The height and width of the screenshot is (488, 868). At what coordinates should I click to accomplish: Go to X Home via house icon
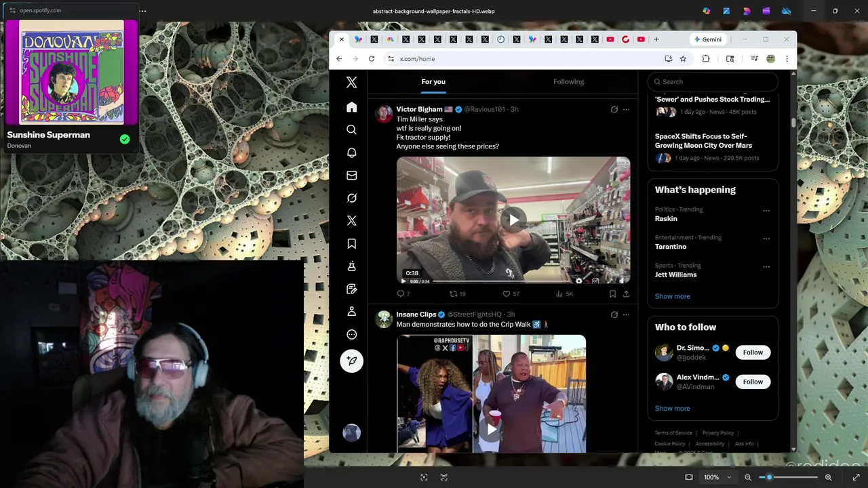[351, 107]
